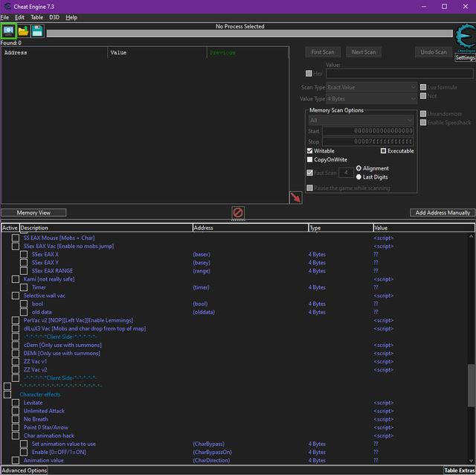Select the Alignment radio button

coord(358,168)
